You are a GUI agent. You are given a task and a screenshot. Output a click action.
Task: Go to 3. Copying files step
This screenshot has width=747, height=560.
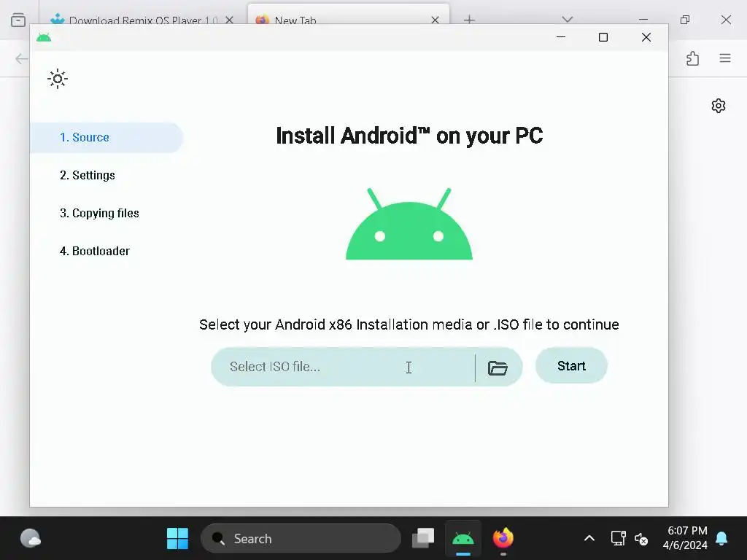99,213
